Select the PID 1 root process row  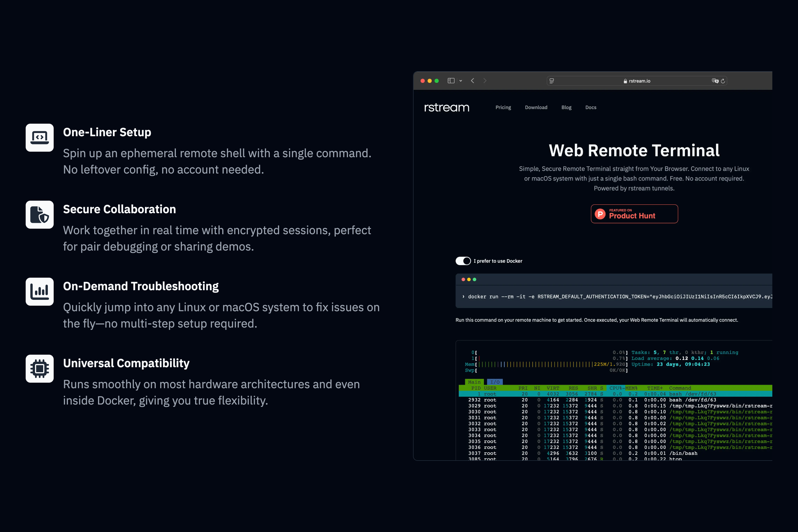pyautogui.click(x=615, y=394)
